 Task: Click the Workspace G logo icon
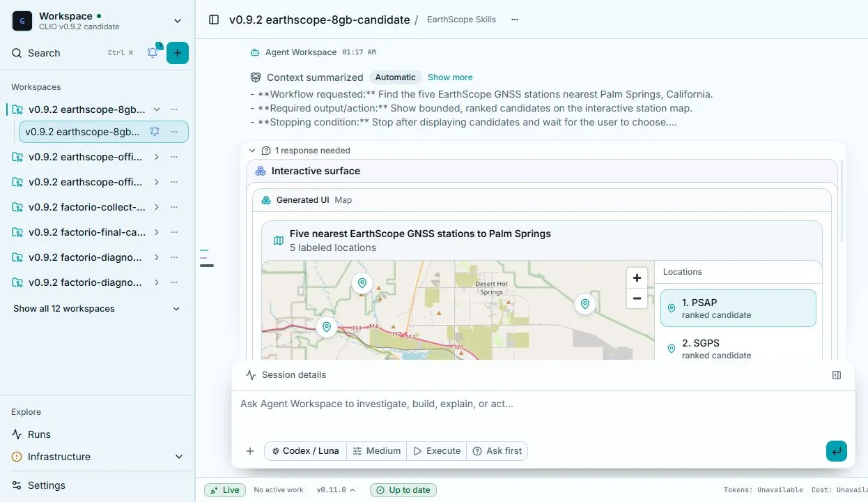22,21
